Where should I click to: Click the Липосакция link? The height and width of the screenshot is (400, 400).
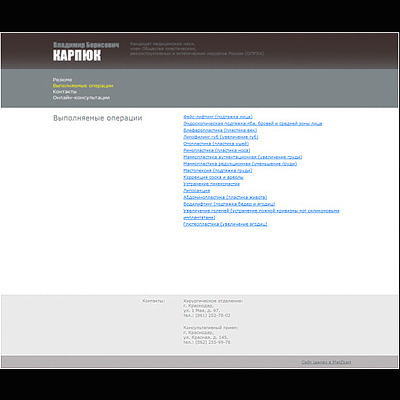coord(197,190)
